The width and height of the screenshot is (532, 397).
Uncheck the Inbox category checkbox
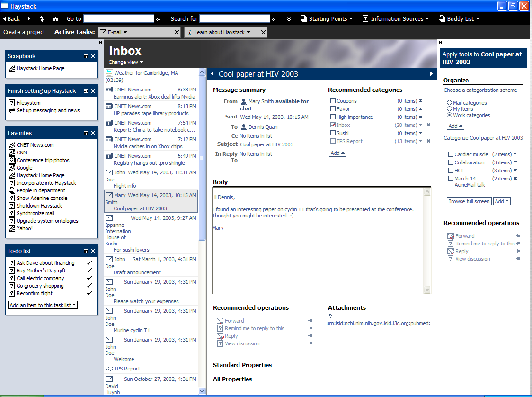[x=333, y=125]
